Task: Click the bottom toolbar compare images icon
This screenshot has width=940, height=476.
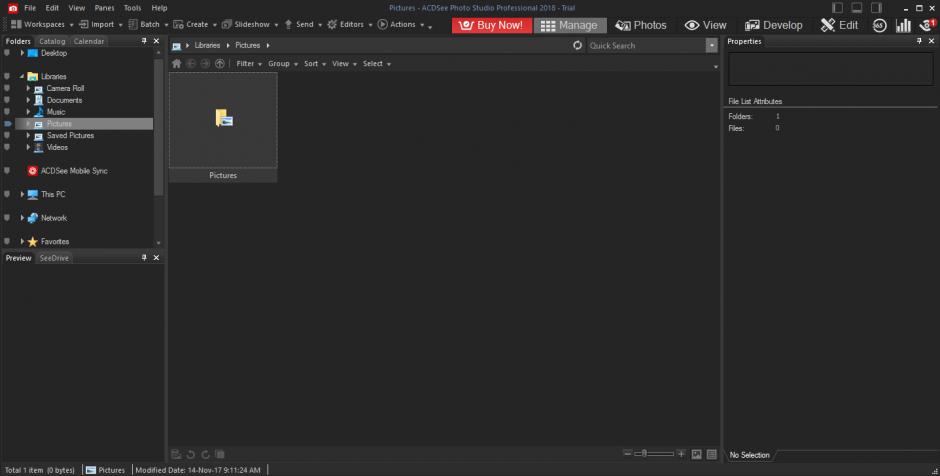Action: tap(220, 454)
